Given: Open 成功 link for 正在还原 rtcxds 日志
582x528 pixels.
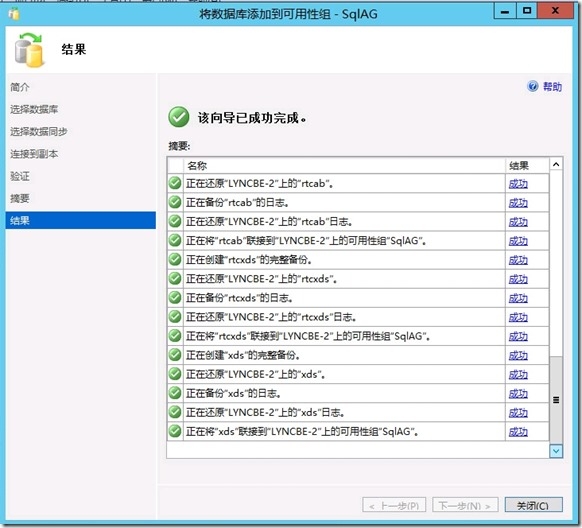Looking at the screenshot, I should 518,317.
